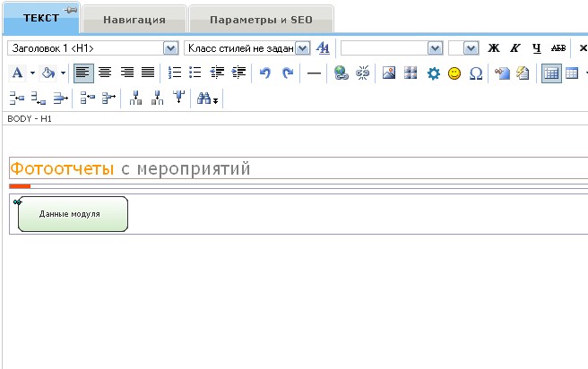Click the blue gear icon
Screen dimensions: 588x369
coord(433,73)
